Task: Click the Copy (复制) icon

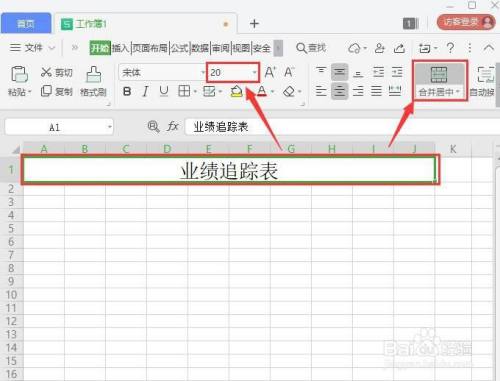Action: (x=46, y=91)
